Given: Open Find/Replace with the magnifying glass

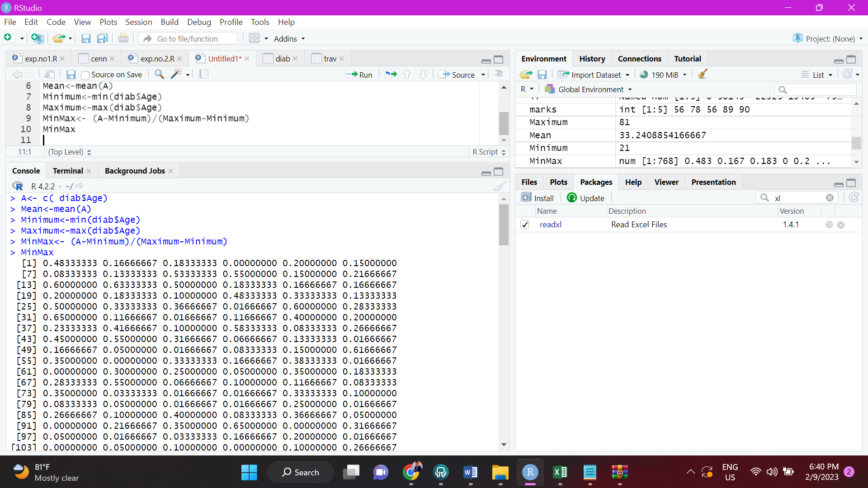Looking at the screenshot, I should click(159, 74).
